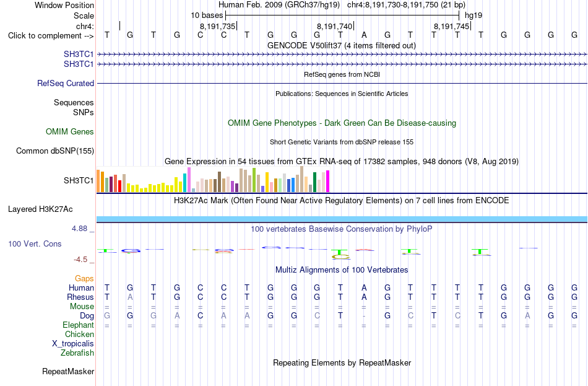
Task: Click the H3K27Ac Mark track title
Action: (x=342, y=201)
